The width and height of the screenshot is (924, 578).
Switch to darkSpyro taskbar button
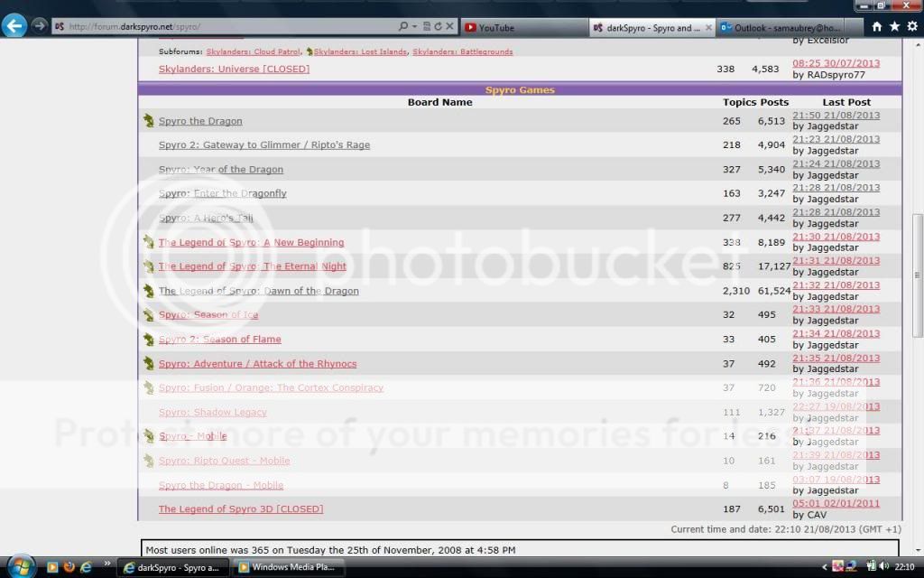173,567
